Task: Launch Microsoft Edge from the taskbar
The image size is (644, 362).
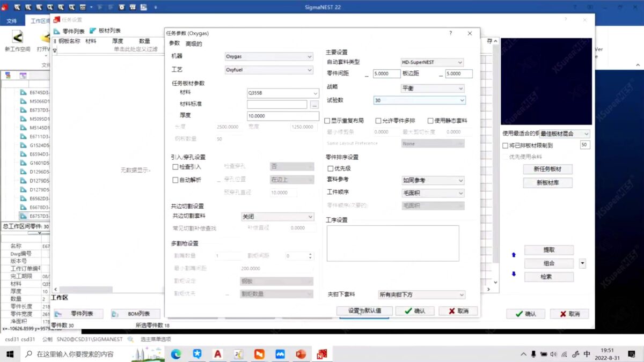Action: pos(176,354)
